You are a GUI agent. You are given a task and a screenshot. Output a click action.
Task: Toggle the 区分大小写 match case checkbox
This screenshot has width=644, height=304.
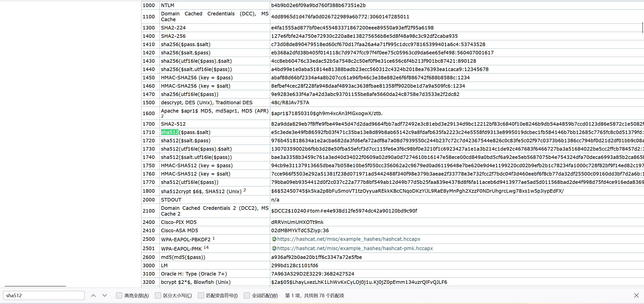(x=158, y=295)
